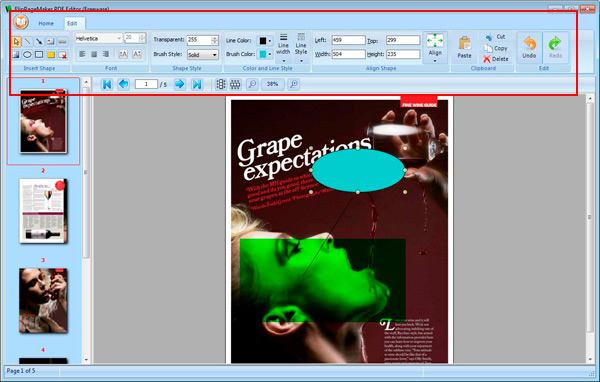Image resolution: width=600 pixels, height=382 pixels.
Task: Go to the previous page
Action: tap(123, 84)
